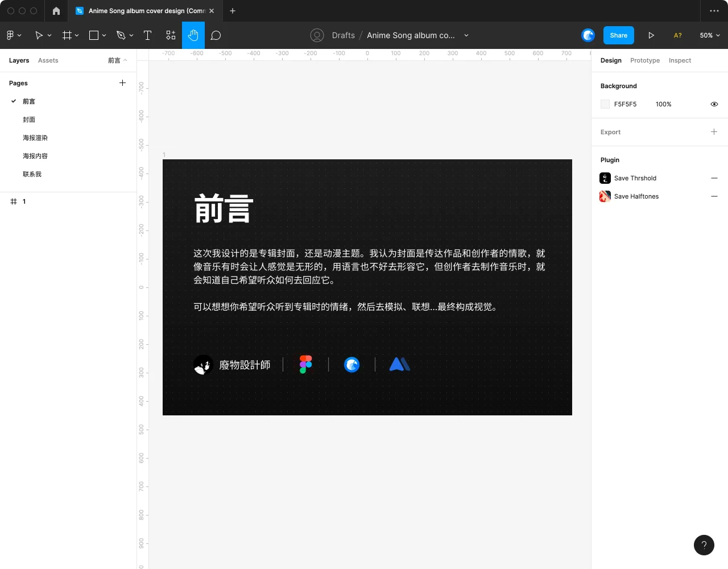Image resolution: width=728 pixels, height=569 pixels.
Task: Click the F5F5F5 background color swatch
Action: click(x=605, y=104)
